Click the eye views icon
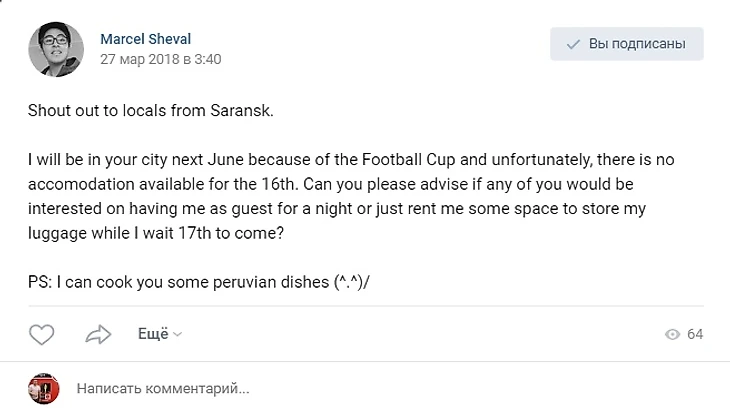Image resolution: width=730 pixels, height=415 pixels. tap(673, 334)
